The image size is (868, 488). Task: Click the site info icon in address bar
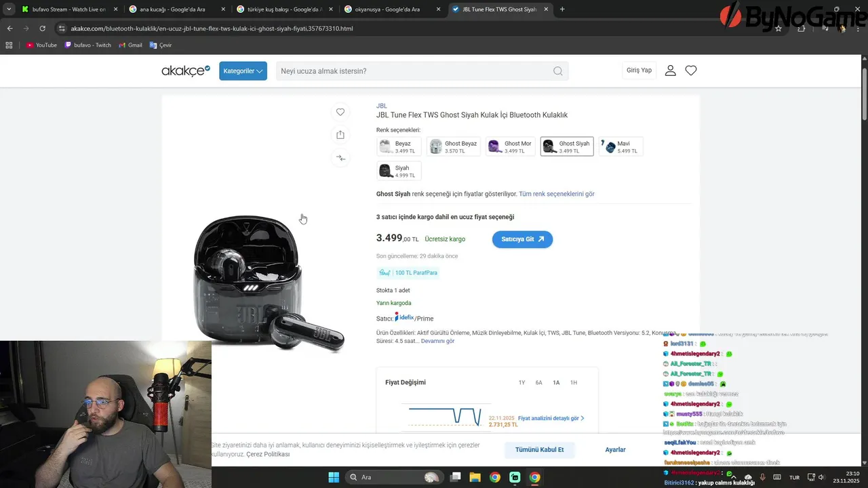[62, 28]
